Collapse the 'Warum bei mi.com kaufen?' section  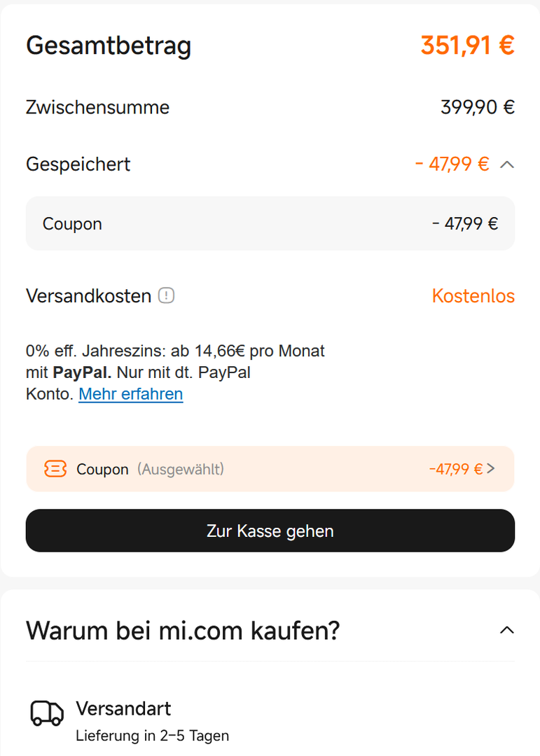tap(507, 631)
